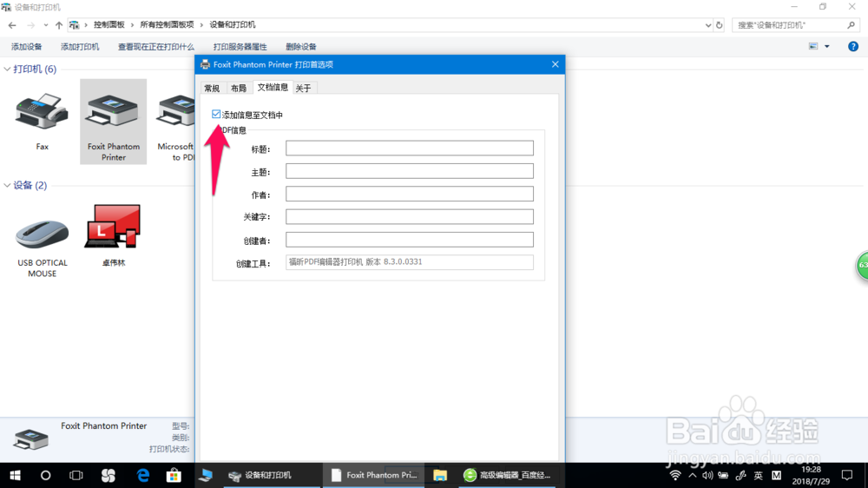This screenshot has width=868, height=488.
Task: Open the Windows Start menu
Action: [x=15, y=475]
